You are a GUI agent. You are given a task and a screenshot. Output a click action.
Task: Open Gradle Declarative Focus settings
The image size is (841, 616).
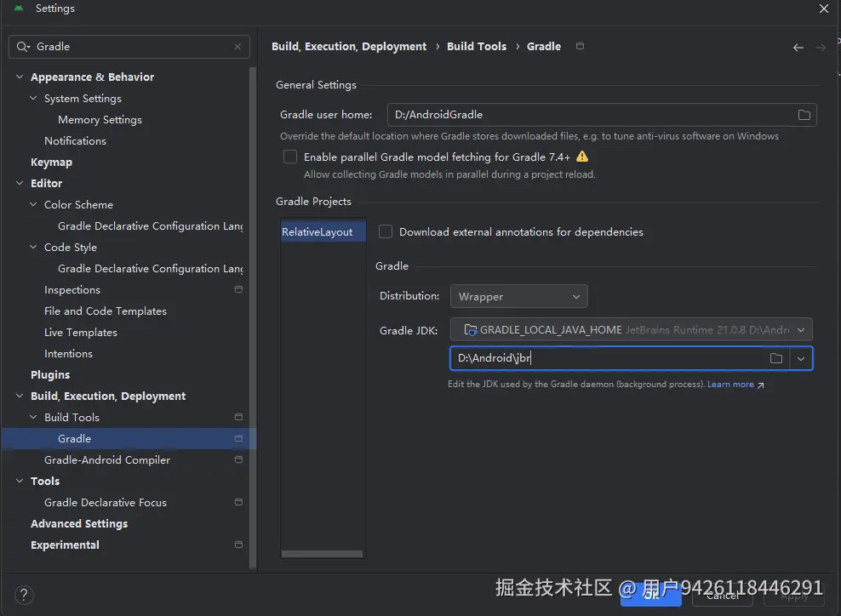[106, 502]
